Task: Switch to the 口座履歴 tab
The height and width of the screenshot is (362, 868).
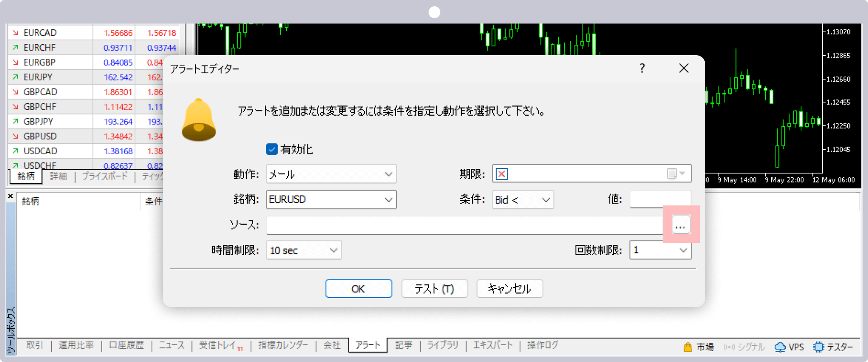Action: 127,345
